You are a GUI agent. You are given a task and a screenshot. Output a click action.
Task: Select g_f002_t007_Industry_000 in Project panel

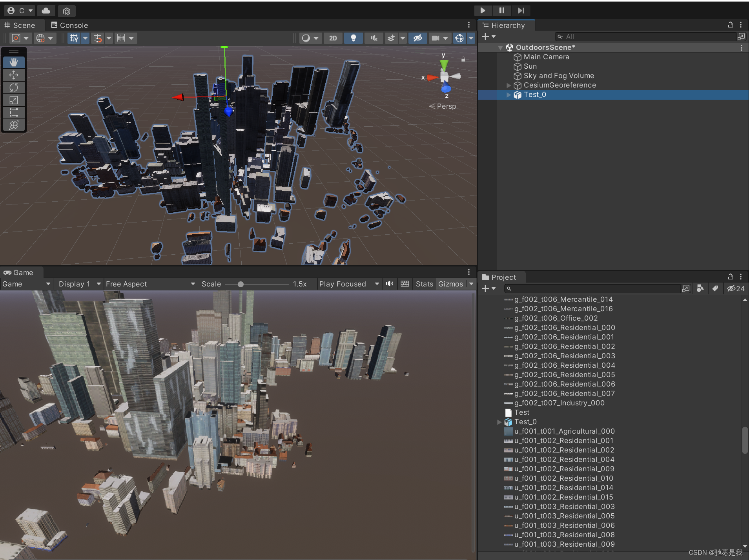(559, 403)
